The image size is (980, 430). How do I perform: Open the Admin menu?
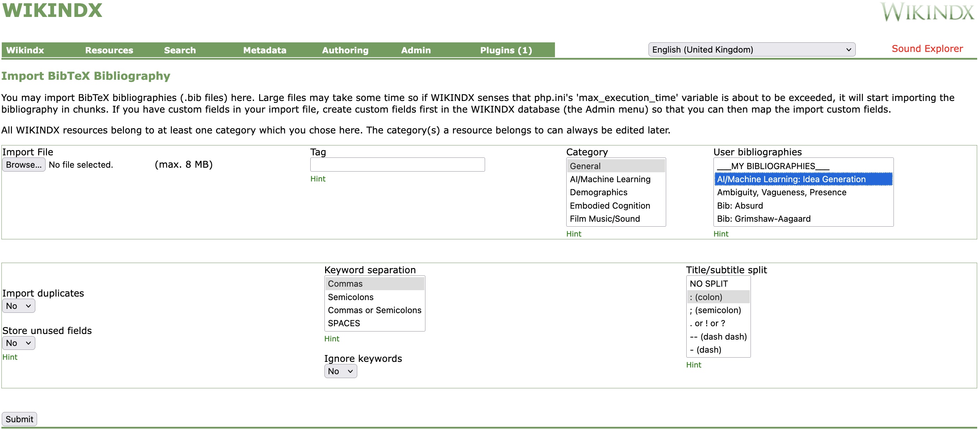click(x=416, y=50)
